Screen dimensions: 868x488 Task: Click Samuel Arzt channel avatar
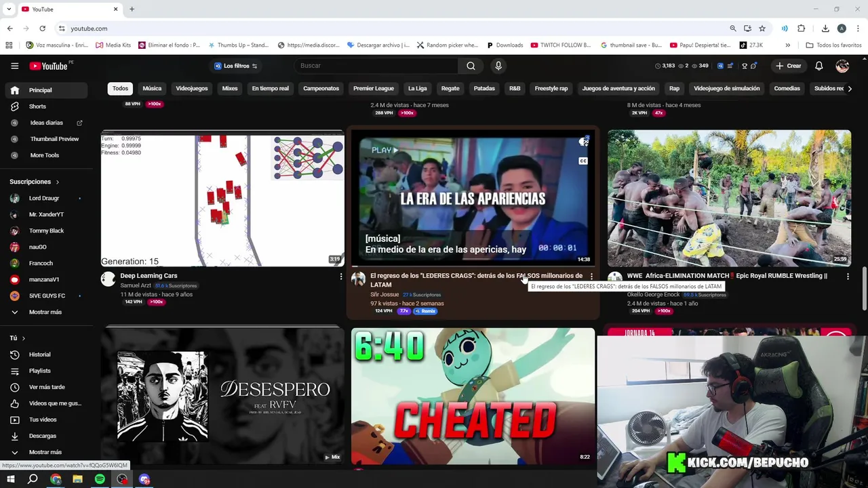(108, 279)
